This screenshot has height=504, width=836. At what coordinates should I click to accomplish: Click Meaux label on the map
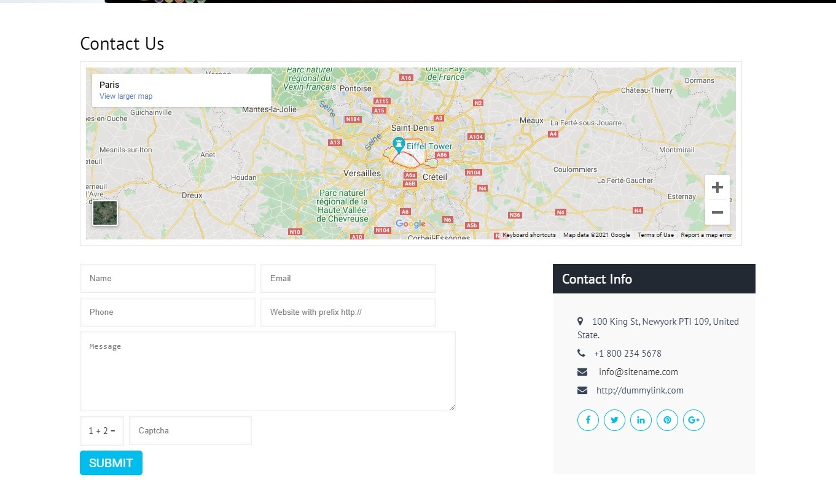point(531,120)
